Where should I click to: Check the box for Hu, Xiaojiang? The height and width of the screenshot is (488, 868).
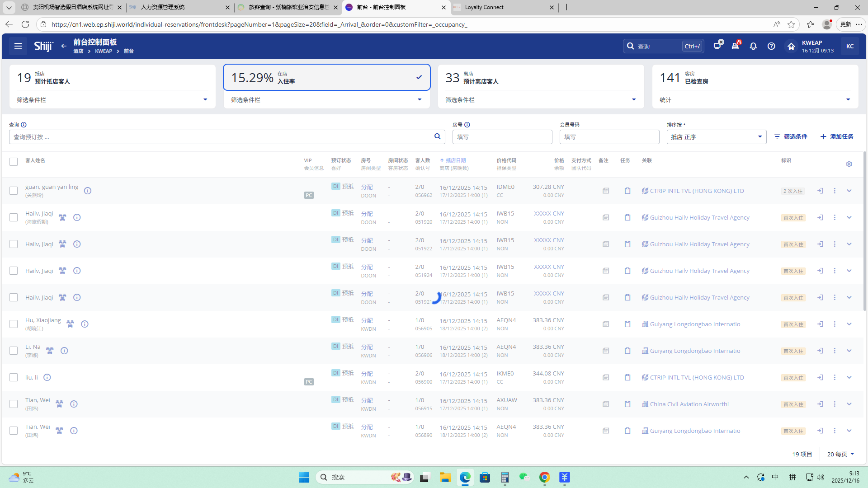pos(14,324)
